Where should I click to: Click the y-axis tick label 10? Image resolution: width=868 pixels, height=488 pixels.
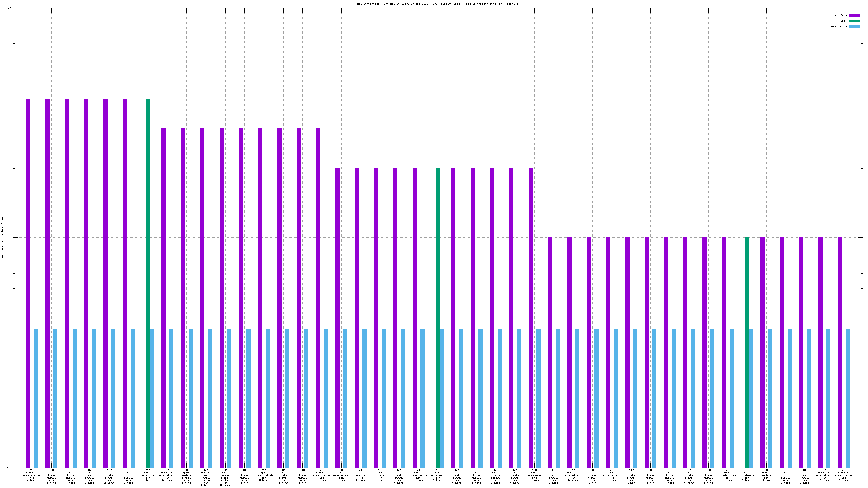click(9, 8)
